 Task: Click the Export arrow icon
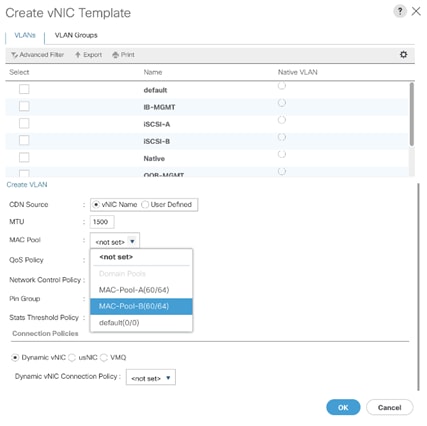pyautogui.click(x=78, y=55)
